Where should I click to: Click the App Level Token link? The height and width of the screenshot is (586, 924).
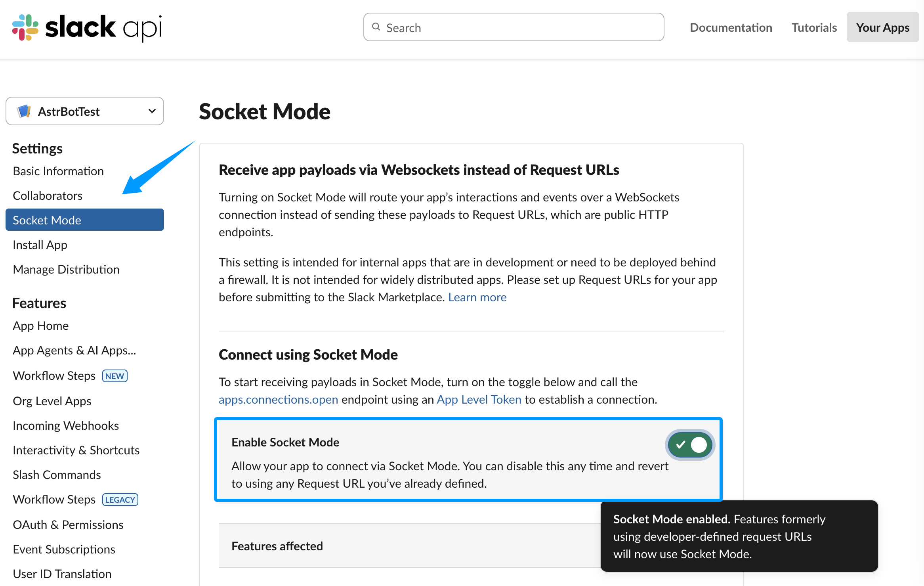(x=479, y=400)
